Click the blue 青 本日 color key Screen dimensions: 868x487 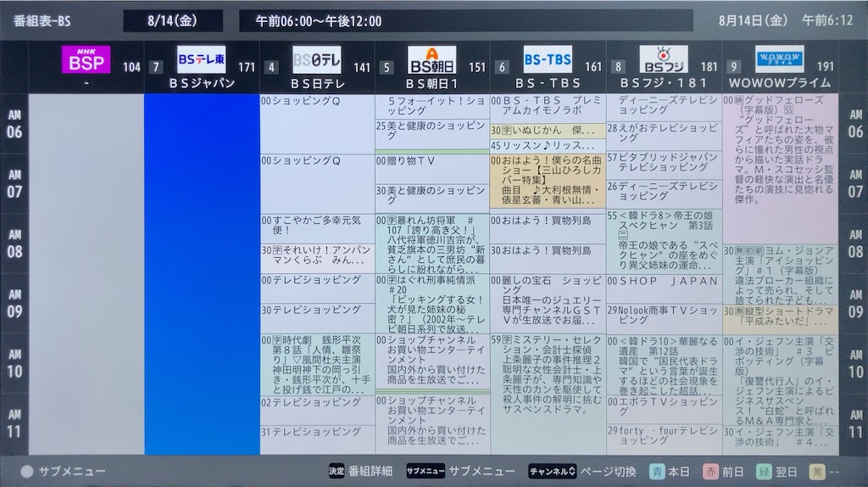pyautogui.click(x=657, y=472)
